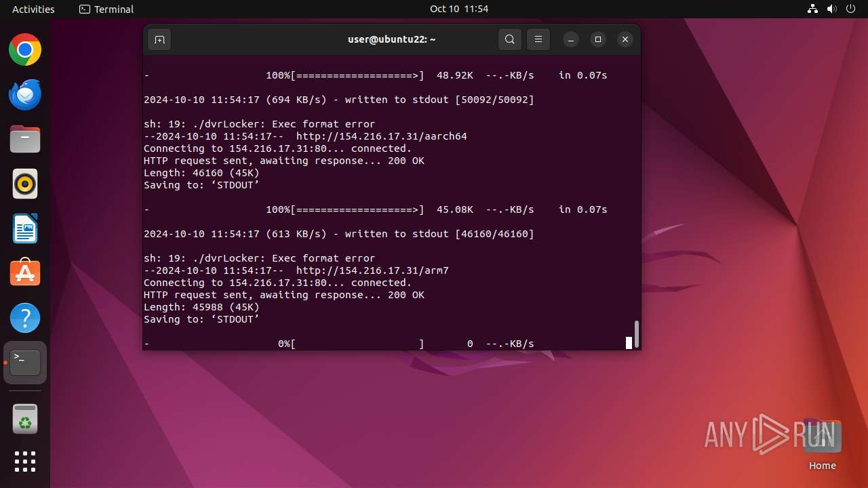Open the Trash from dock
Screen dimensions: 868x488
[x=25, y=420]
